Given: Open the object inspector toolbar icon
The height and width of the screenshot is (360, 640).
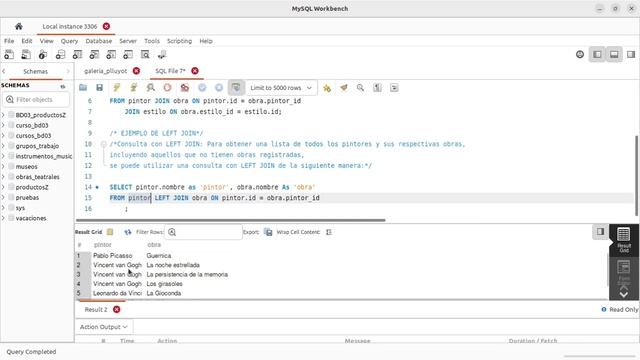Looking at the screenshot, I should click(x=43, y=54).
